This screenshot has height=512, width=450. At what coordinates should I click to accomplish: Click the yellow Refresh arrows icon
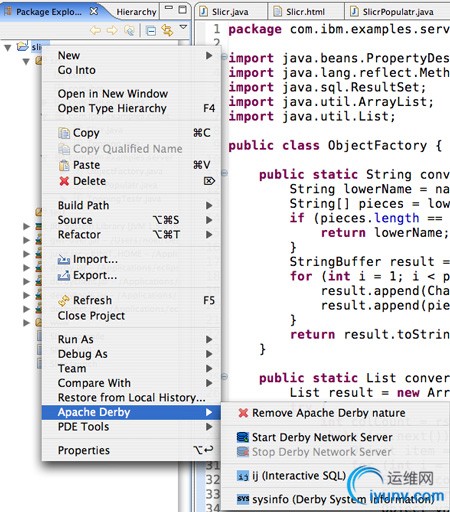64,300
